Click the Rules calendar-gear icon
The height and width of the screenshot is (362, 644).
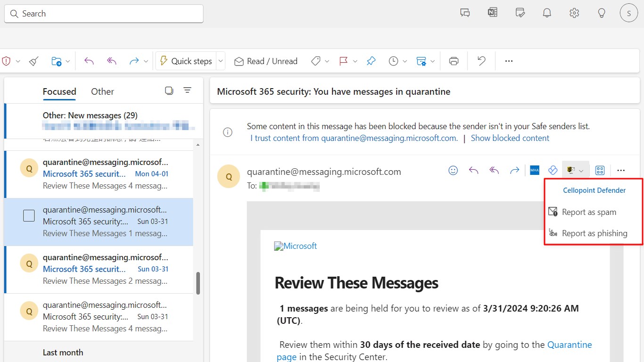421,61
